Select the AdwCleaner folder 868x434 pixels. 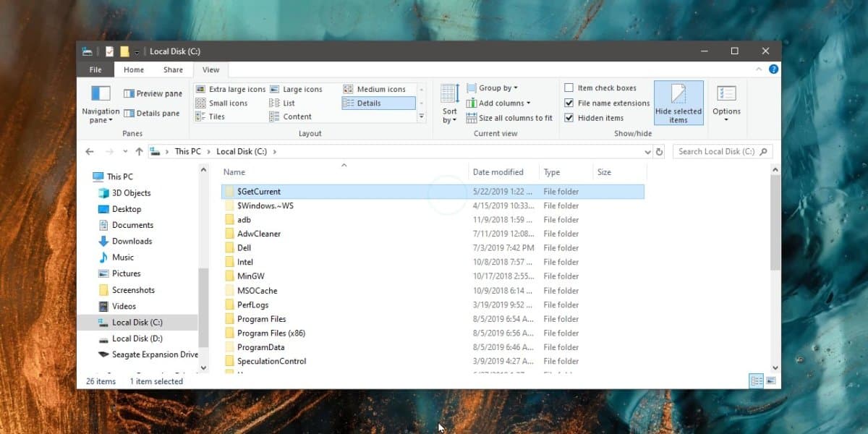[432, 234]
